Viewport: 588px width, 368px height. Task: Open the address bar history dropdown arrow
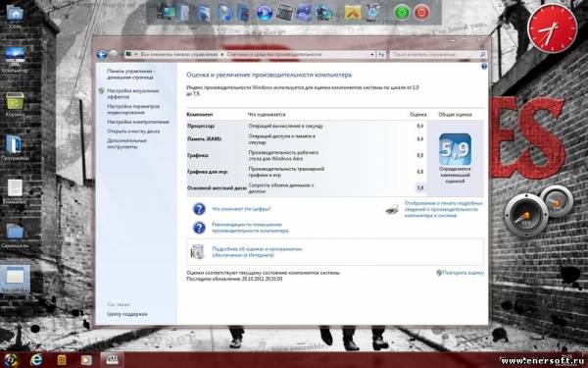click(372, 55)
